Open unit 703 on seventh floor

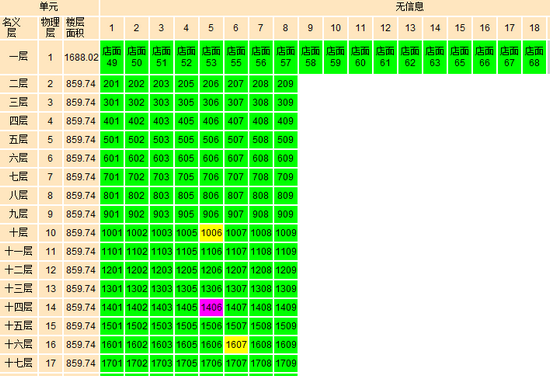click(x=161, y=177)
